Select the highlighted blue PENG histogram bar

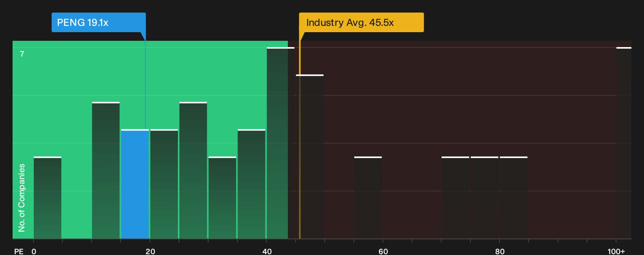tap(135, 184)
